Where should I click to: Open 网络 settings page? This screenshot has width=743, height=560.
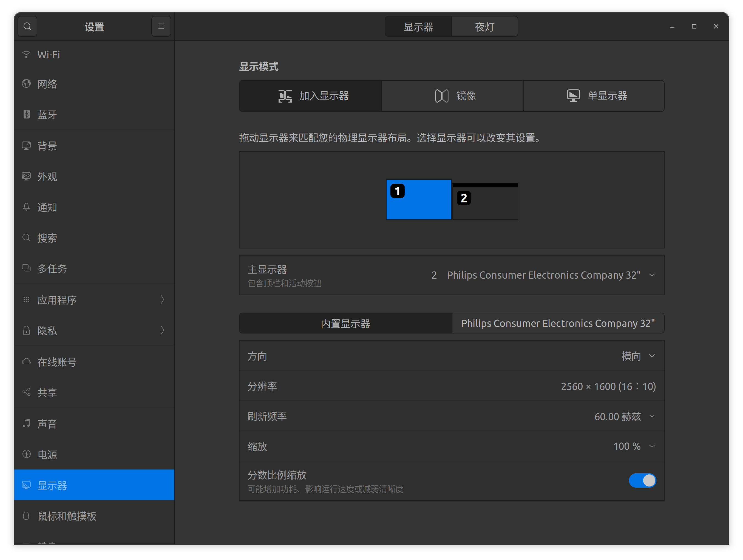pyautogui.click(x=94, y=84)
